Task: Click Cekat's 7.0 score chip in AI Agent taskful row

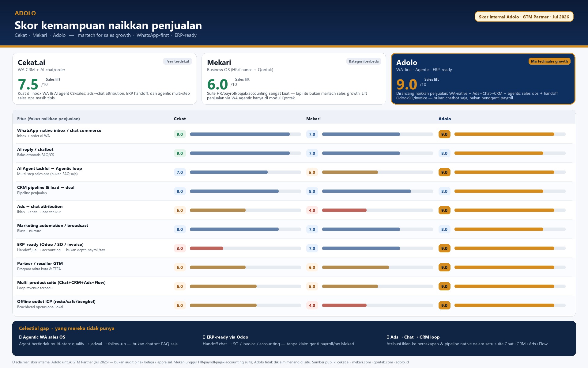Action: point(180,172)
